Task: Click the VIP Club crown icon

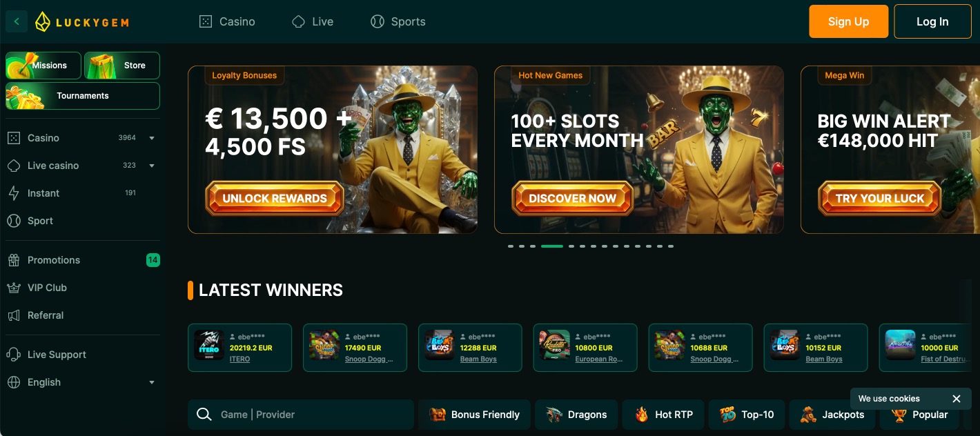Action: pos(14,288)
